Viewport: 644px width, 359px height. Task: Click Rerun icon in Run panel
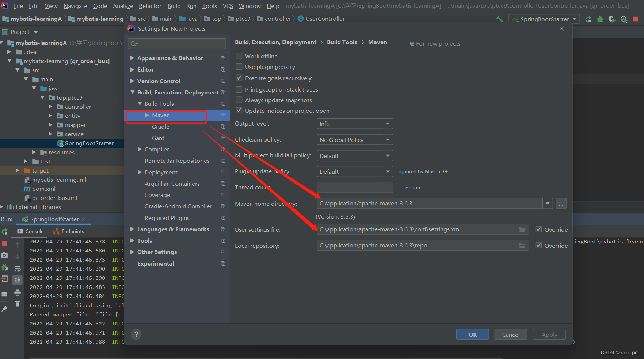5,232
